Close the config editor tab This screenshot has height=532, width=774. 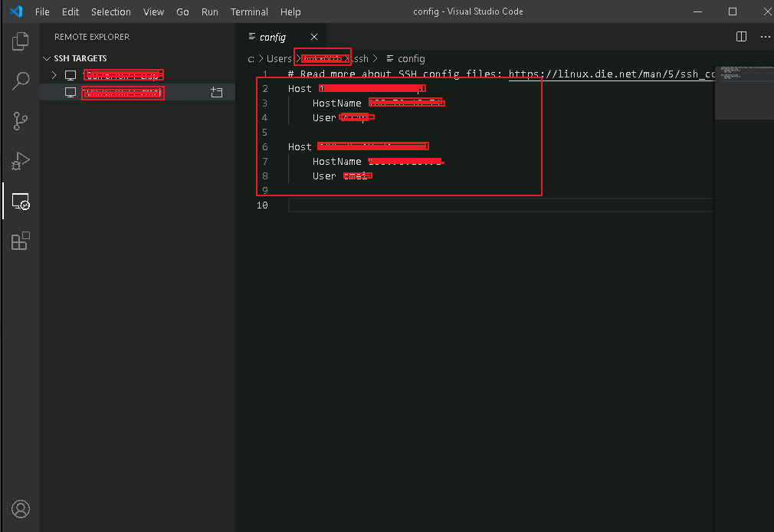(x=314, y=37)
